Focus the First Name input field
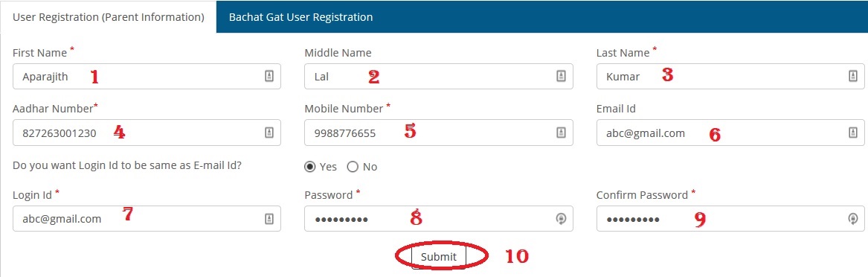The image size is (868, 277). (147, 77)
